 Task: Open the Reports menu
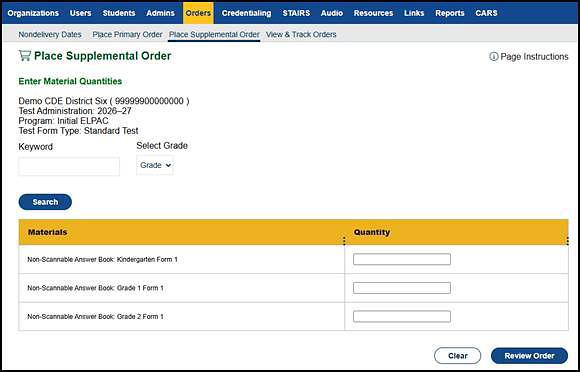coord(450,13)
